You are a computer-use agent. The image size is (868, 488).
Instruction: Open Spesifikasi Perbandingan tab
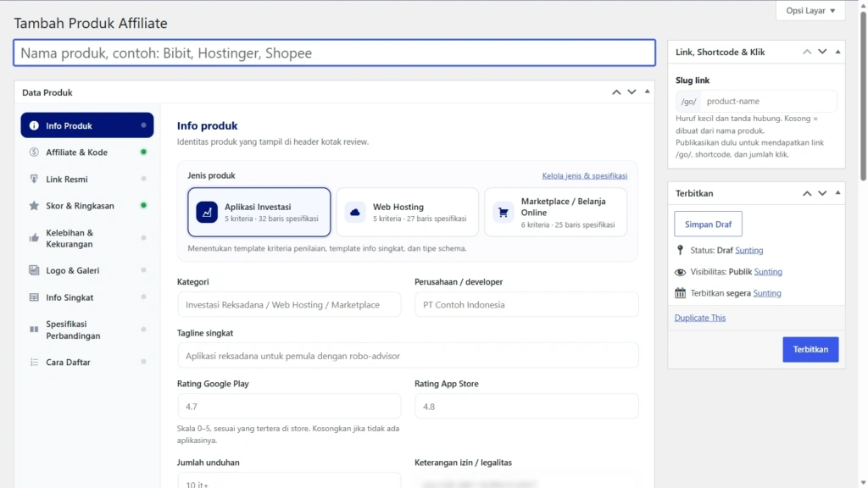[x=87, y=330]
